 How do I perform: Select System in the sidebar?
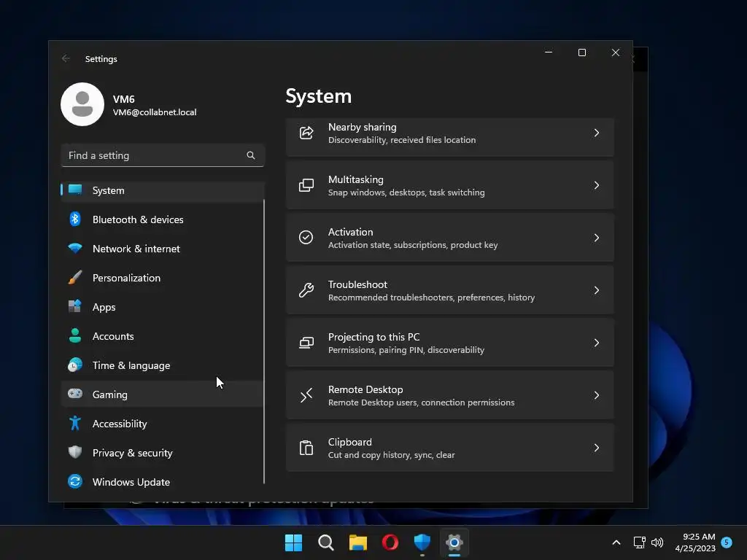coord(163,190)
